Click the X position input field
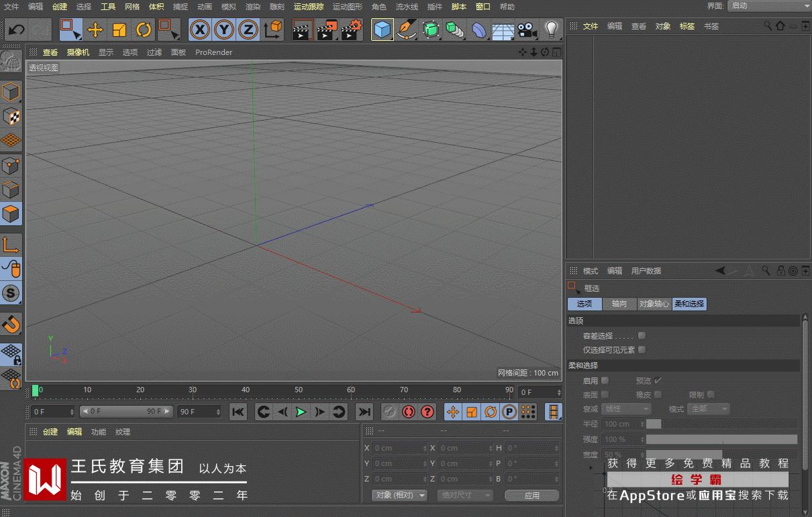Screen dimensions: 812x517 pyautogui.click(x=399, y=448)
